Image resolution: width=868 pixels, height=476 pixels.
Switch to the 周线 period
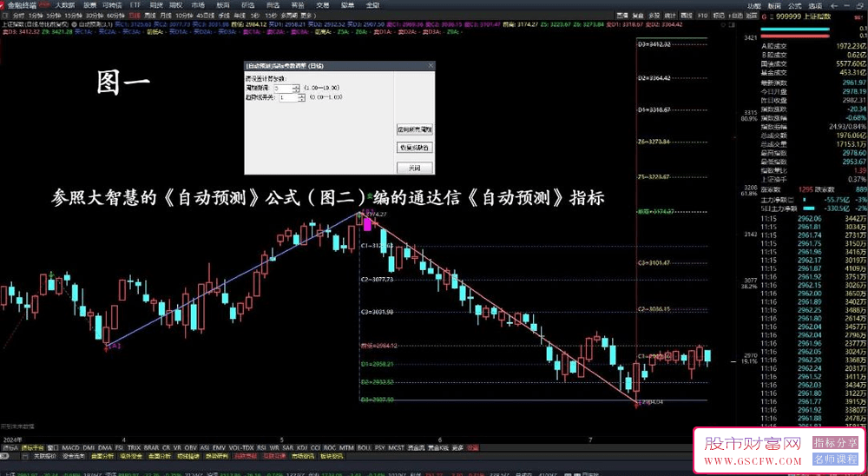point(150,16)
